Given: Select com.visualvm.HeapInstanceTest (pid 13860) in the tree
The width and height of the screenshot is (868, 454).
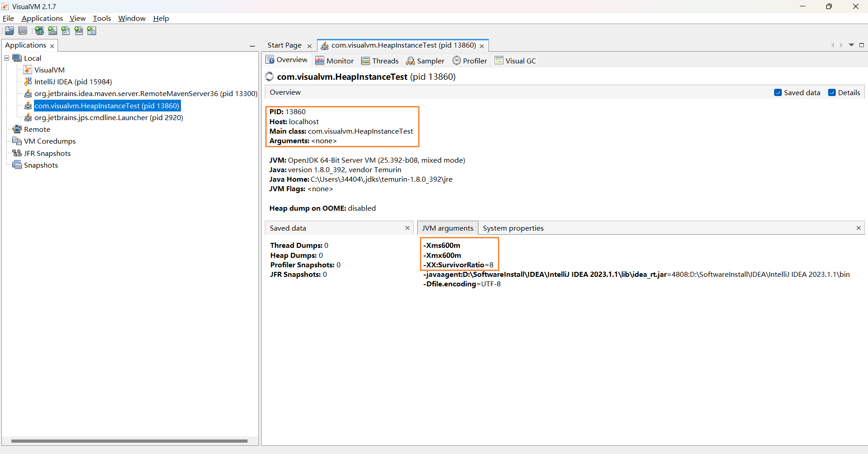Looking at the screenshot, I should tap(107, 106).
